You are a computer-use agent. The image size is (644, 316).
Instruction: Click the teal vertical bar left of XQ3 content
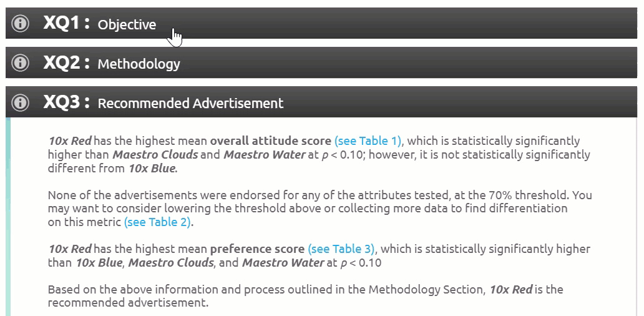click(x=8, y=217)
